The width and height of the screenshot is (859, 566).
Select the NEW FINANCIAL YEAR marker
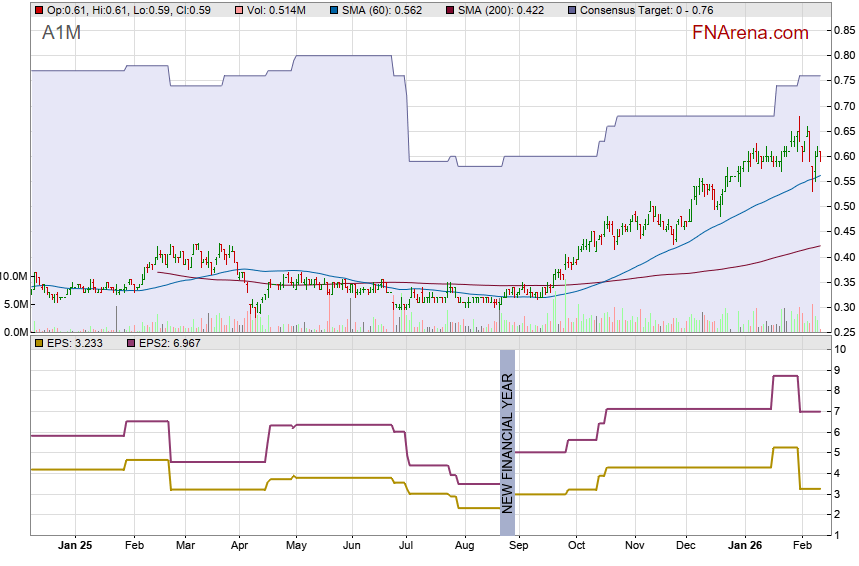[x=507, y=433]
